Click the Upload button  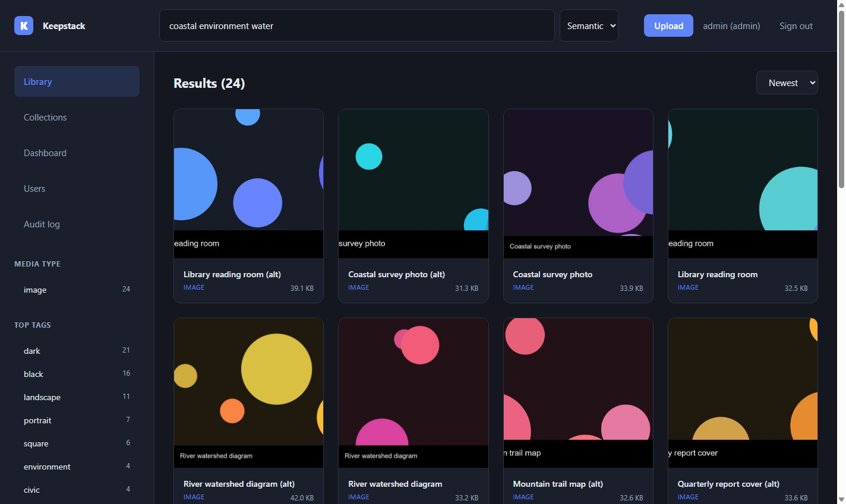pyautogui.click(x=668, y=26)
